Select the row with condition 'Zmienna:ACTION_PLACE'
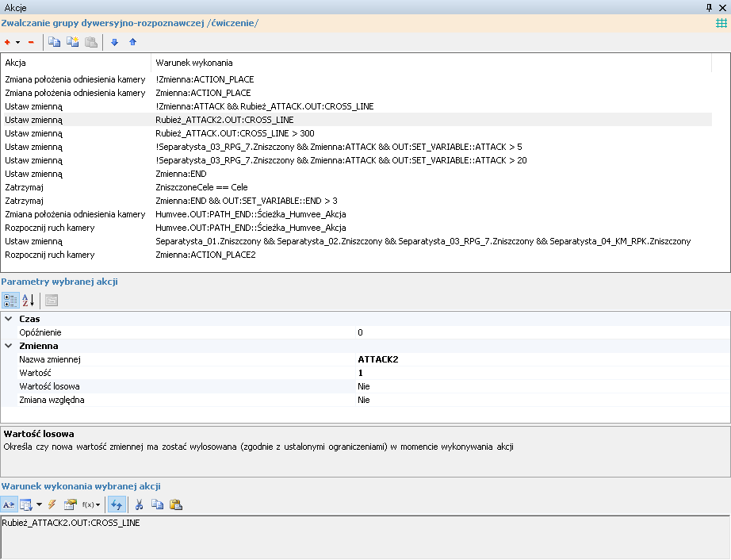This screenshot has height=560, width=731. 358,93
